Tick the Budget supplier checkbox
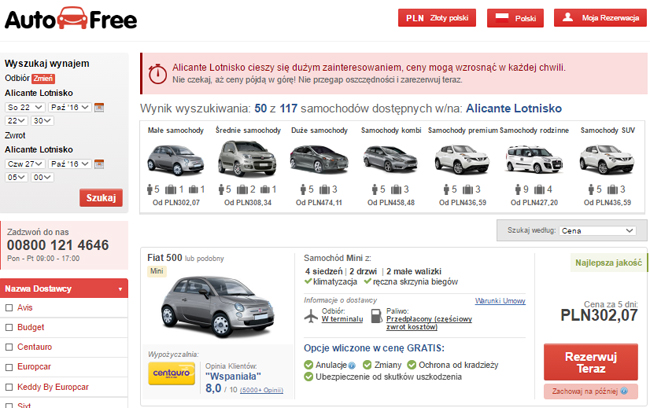The height and width of the screenshot is (408, 650). (x=10, y=327)
